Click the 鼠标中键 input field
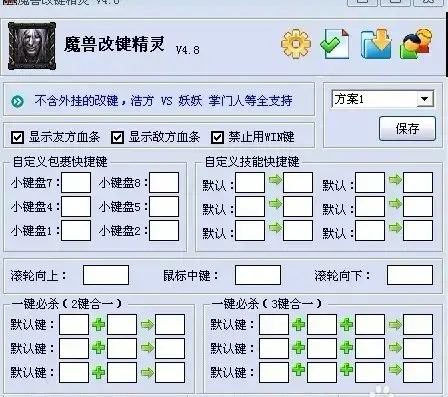Image resolution: width=448 pixels, height=397 pixels. (x=258, y=275)
